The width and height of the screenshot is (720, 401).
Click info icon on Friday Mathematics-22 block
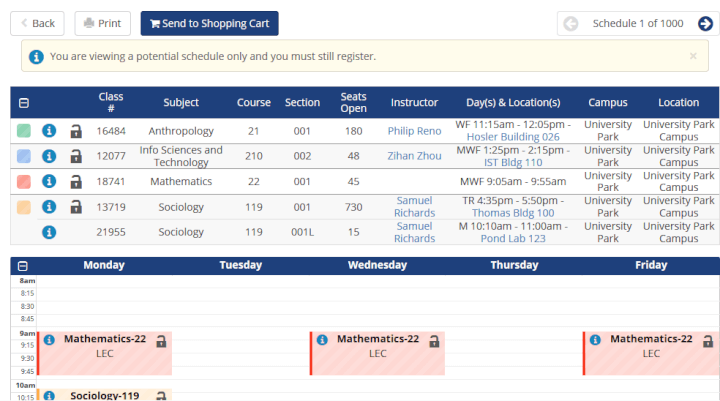(595, 340)
